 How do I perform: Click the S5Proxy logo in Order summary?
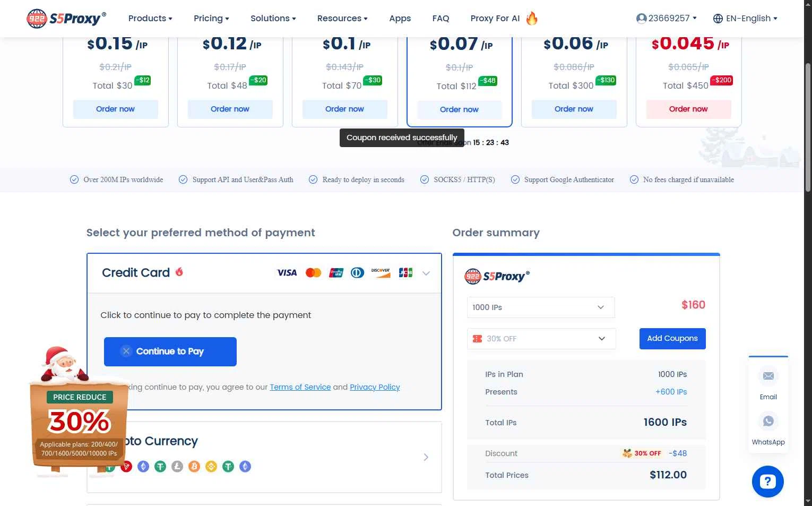497,276
